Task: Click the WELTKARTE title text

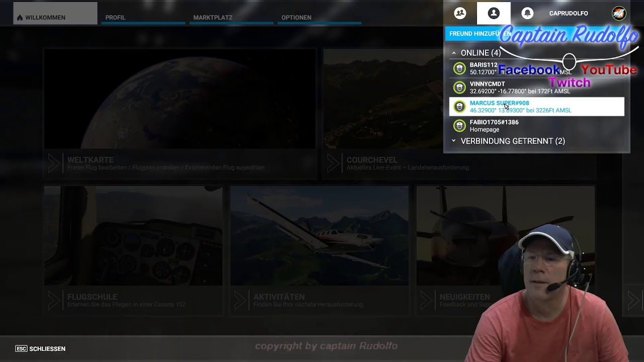Action: tap(90, 160)
